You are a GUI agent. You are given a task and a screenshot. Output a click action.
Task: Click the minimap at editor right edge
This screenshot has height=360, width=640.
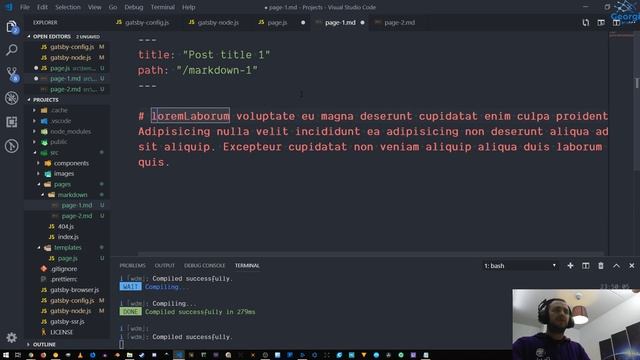[620, 143]
